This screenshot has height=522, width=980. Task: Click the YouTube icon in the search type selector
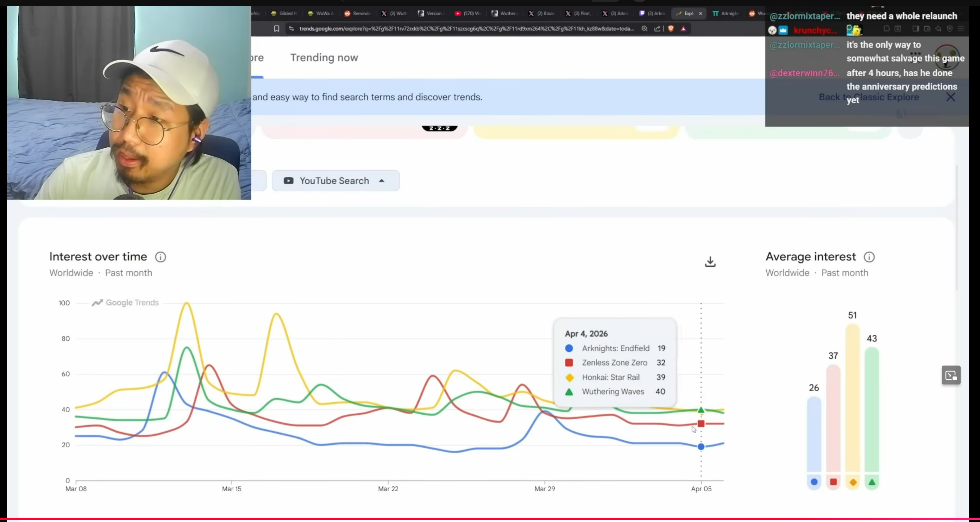288,181
